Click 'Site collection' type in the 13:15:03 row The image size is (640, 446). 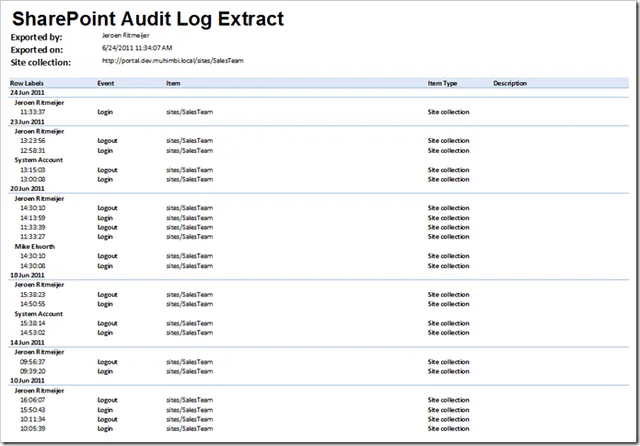[x=449, y=170]
